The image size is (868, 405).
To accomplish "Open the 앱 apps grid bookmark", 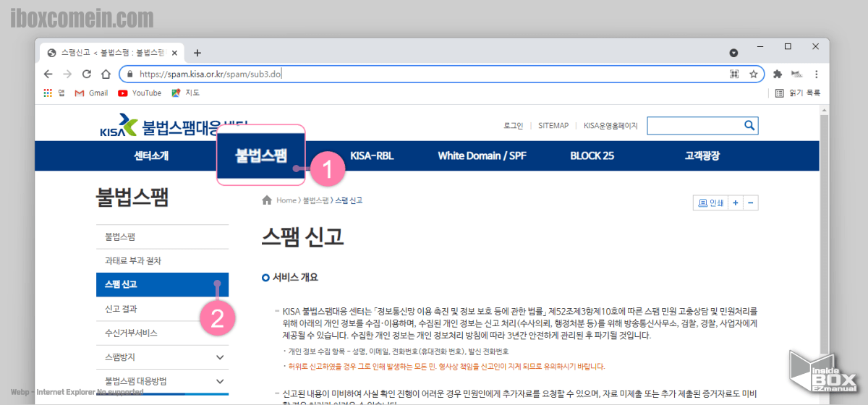I will (x=54, y=93).
